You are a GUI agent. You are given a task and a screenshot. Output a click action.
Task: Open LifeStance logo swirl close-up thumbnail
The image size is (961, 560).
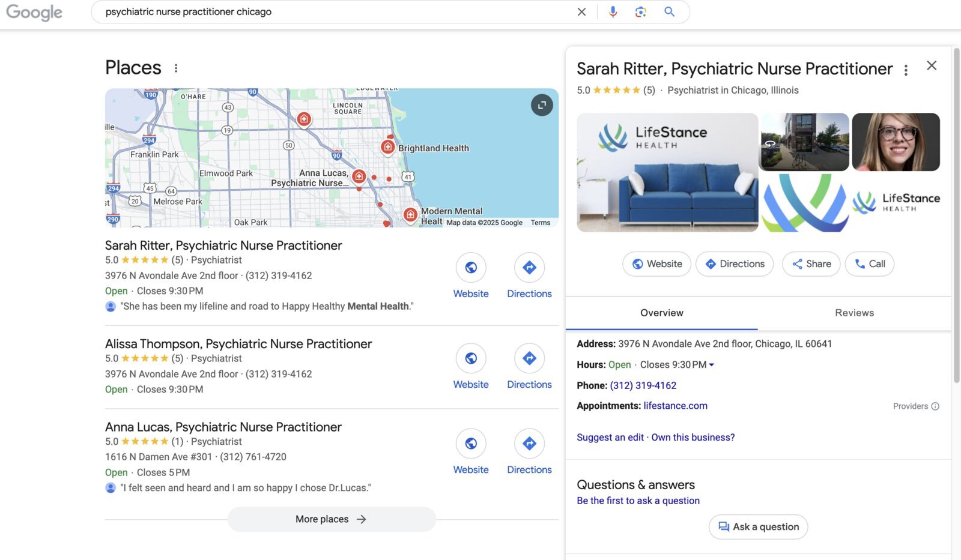(805, 203)
